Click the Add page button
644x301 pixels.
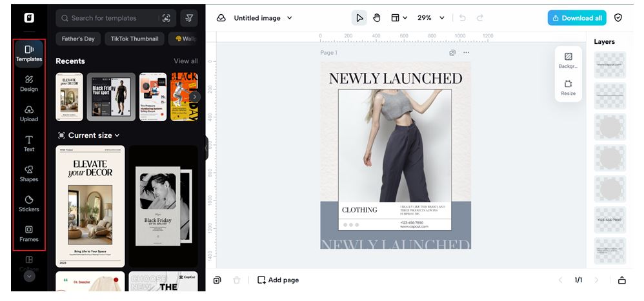(x=278, y=280)
